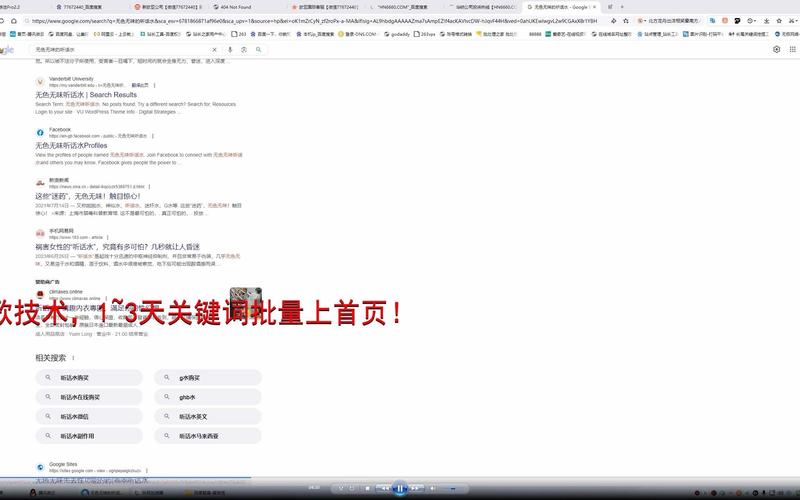Image resolution: width=800 pixels, height=500 pixels.
Task: Open the Sina news article about 无色无味
Action: [88, 196]
